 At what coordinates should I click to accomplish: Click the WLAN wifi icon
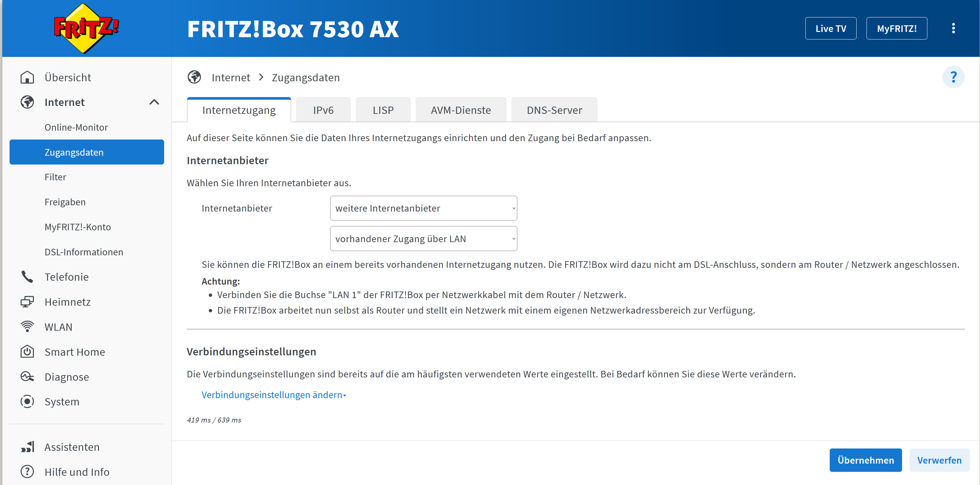click(x=27, y=327)
